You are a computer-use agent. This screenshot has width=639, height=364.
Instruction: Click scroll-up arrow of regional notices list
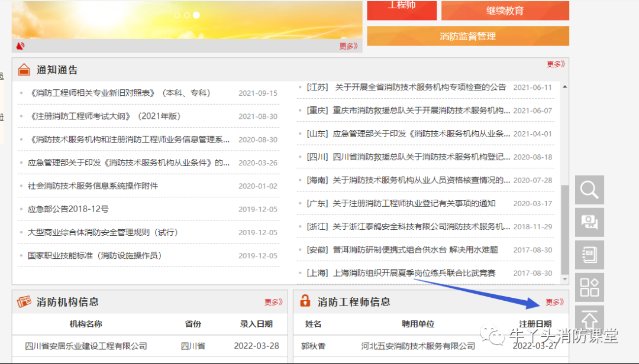click(565, 87)
